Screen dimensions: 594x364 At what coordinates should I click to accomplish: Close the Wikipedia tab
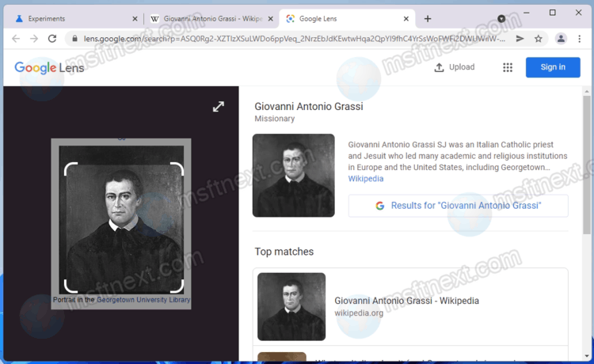(271, 18)
